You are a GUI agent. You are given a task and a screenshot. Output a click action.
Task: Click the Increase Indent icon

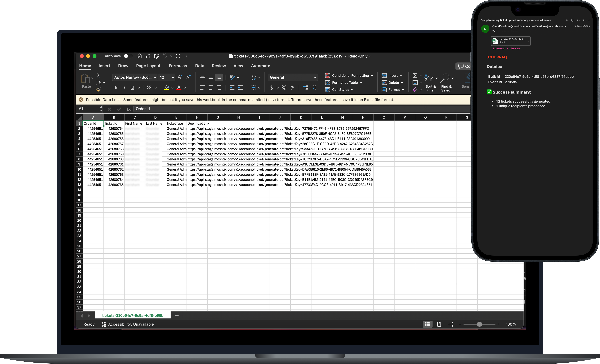pos(241,88)
